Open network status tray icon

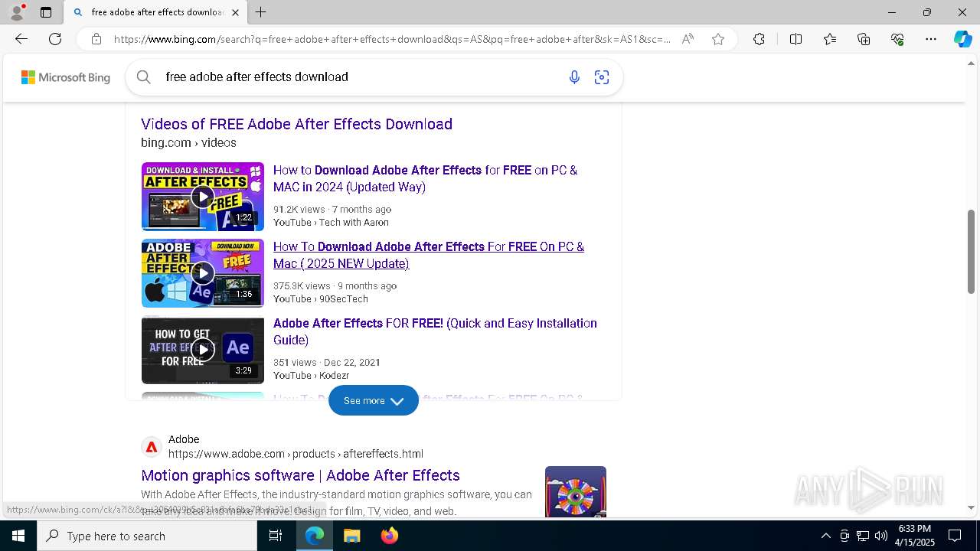(x=863, y=536)
